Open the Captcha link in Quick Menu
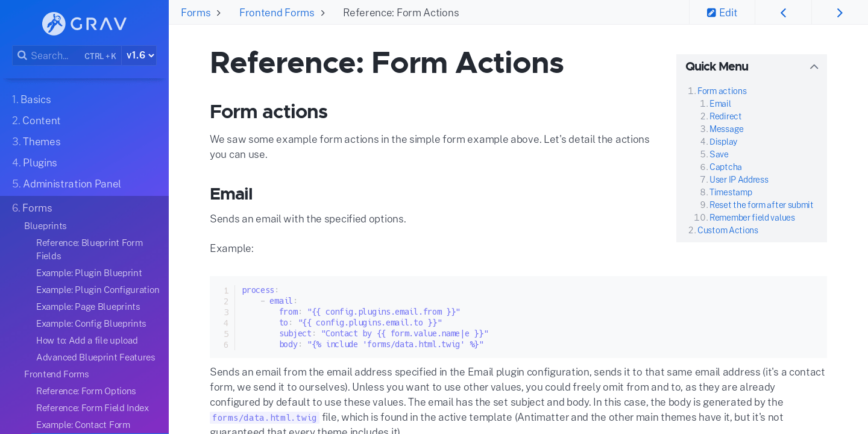This screenshot has height=434, width=868. click(x=725, y=167)
